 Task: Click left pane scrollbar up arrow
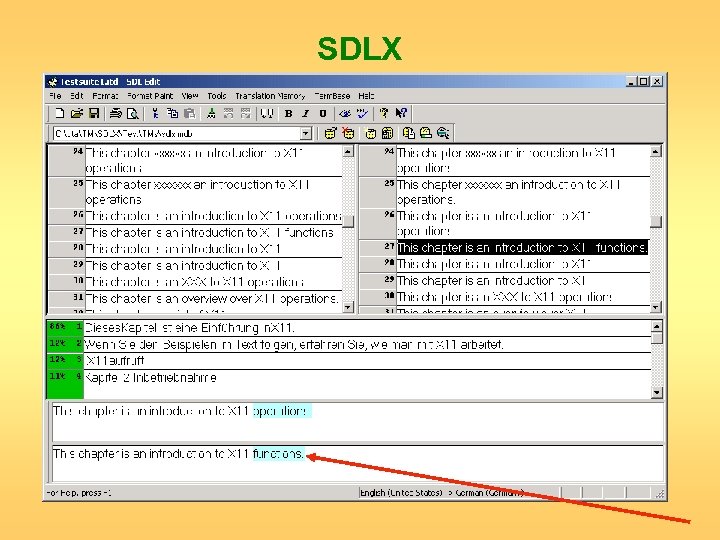[x=348, y=151]
